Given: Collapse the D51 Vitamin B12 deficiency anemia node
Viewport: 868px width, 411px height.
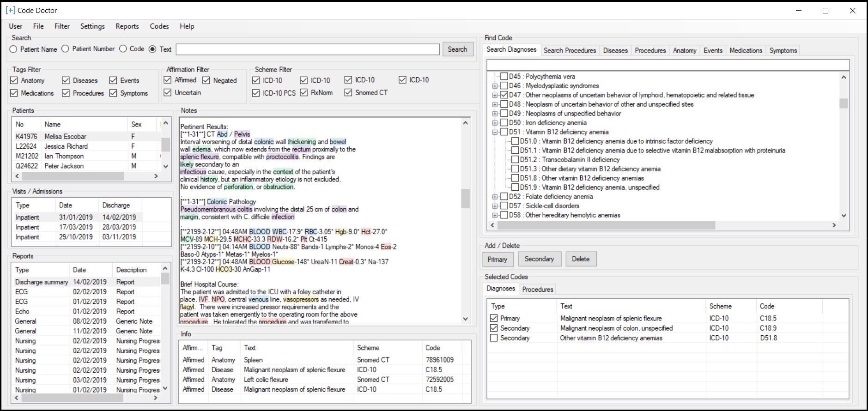Looking at the screenshot, I should [495, 132].
